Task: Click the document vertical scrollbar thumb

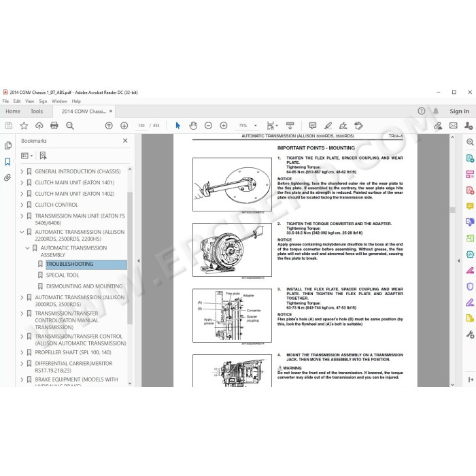Action: click(453, 209)
